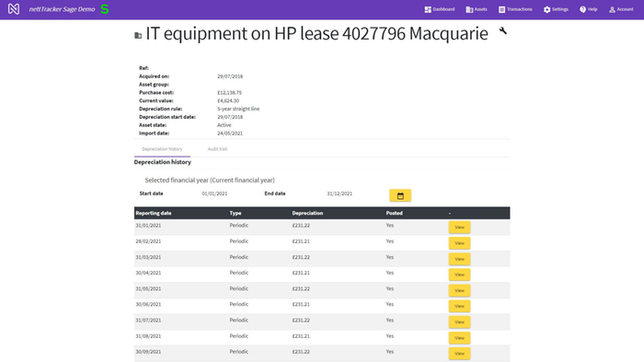Viewport: 644px width, 362px height.
Task: Select the end date value 31/12/2021
Action: [339, 193]
